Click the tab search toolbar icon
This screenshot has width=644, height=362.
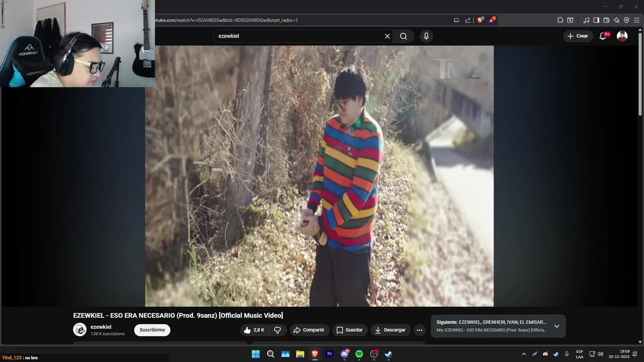pyautogui.click(x=570, y=20)
